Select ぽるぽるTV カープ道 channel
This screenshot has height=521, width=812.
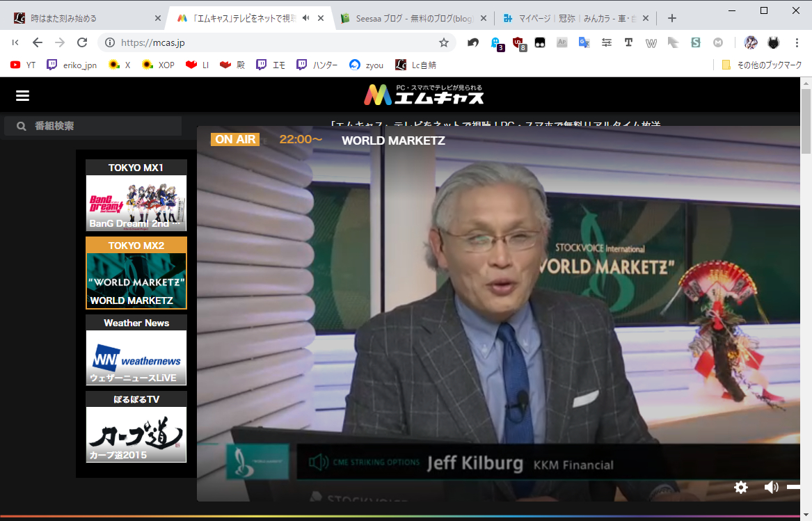point(136,426)
